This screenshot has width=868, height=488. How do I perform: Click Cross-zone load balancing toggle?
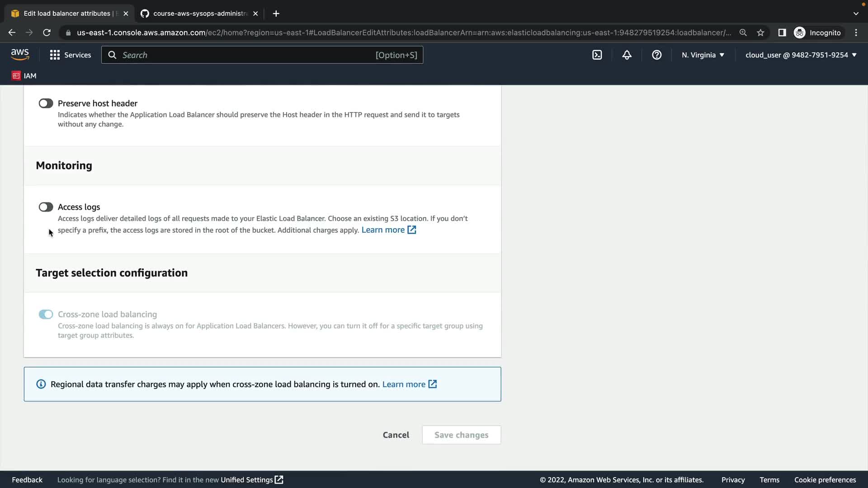click(46, 314)
